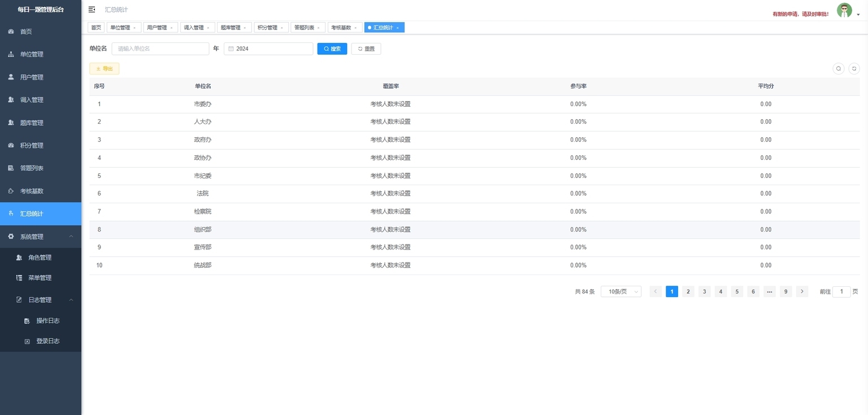Click the 单位名 input field
The image size is (868, 415).
(160, 49)
